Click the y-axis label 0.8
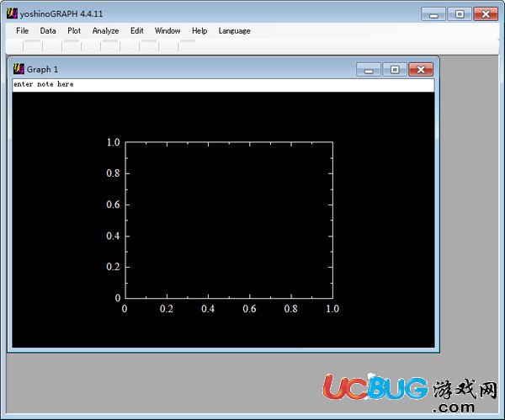The image size is (505, 420). tap(113, 173)
